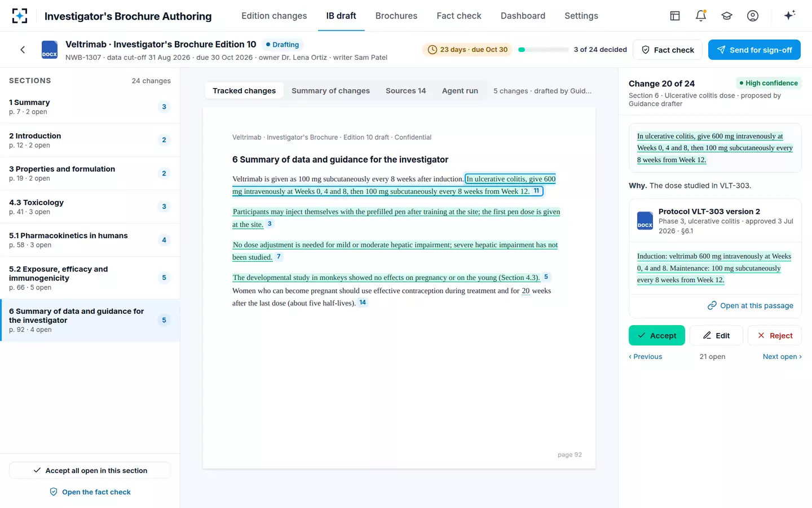Click Open the fact check link

(90, 492)
